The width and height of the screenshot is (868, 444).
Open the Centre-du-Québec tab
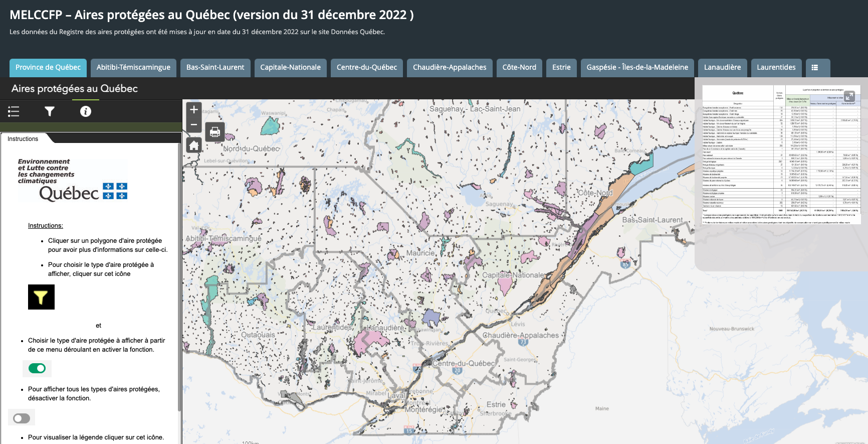coord(367,68)
